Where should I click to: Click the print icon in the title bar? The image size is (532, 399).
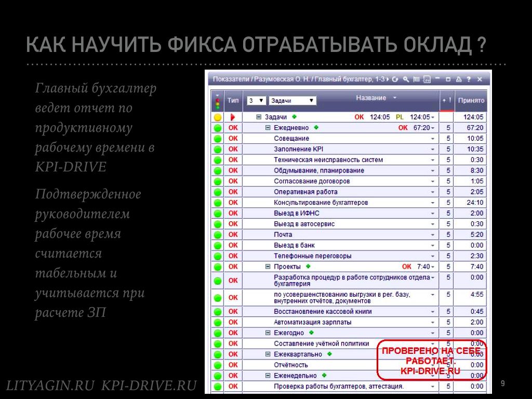(x=459, y=79)
